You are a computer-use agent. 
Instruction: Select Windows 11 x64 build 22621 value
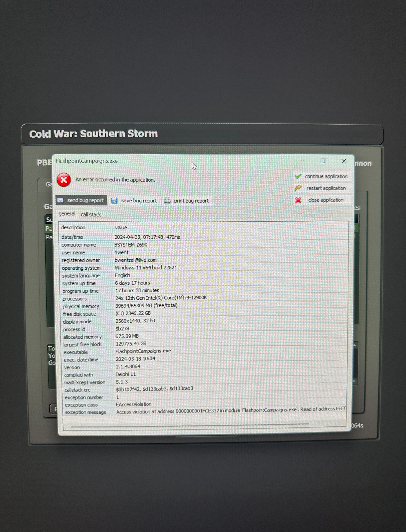pyautogui.click(x=146, y=268)
